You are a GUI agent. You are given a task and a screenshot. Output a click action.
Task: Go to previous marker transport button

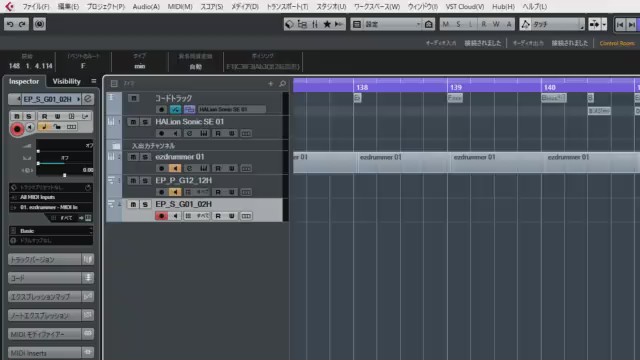pos(620,25)
